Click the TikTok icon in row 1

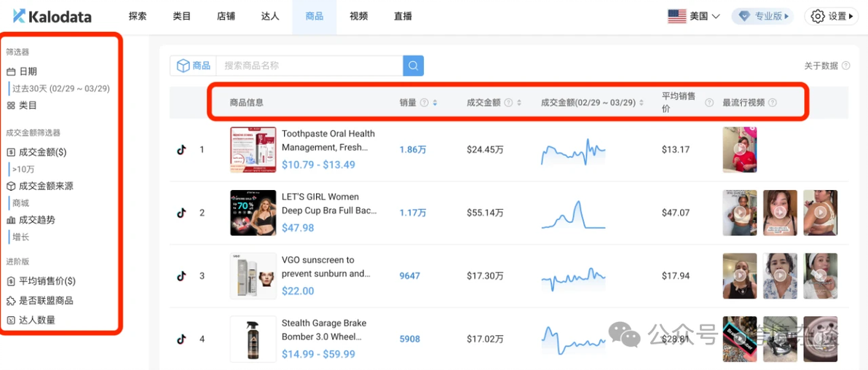(181, 149)
